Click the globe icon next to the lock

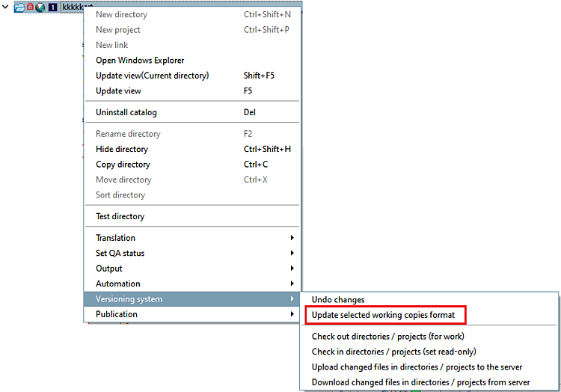pyautogui.click(x=40, y=7)
